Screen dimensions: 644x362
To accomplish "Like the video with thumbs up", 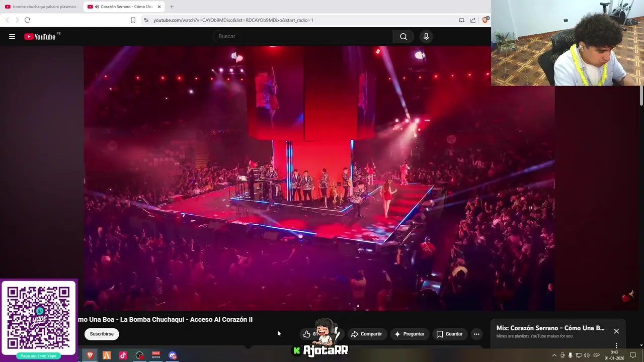I will (307, 334).
